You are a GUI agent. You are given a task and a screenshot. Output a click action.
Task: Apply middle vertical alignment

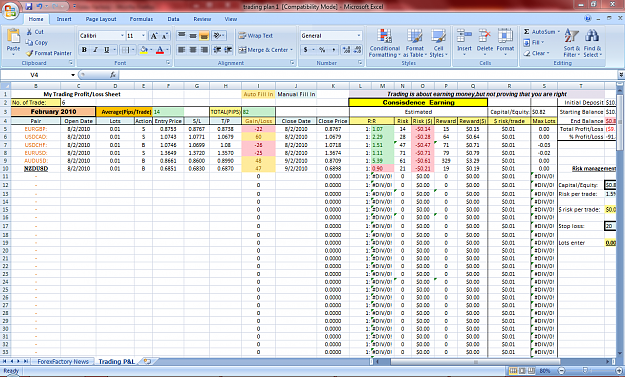(x=193, y=35)
